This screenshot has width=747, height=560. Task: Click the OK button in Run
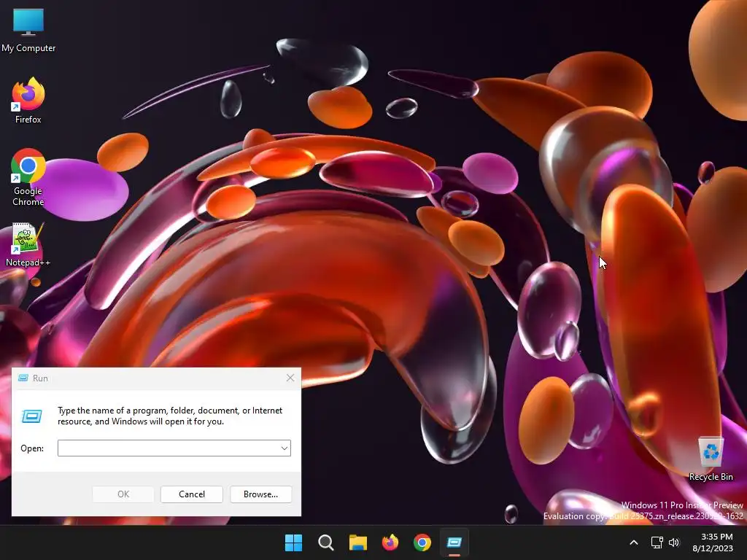[123, 494]
